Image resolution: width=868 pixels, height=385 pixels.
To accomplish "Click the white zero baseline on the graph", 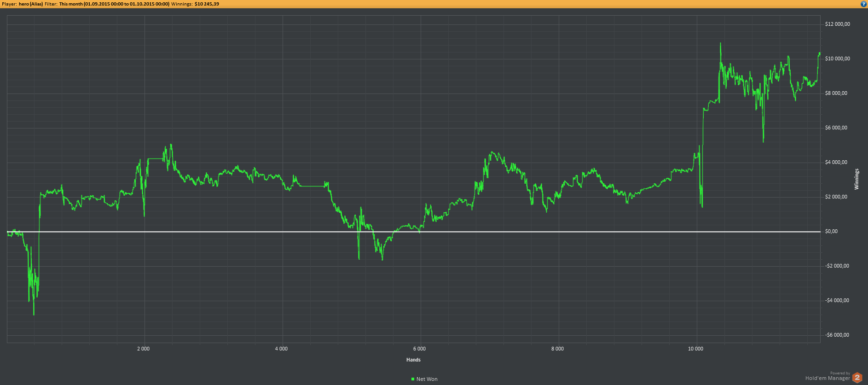I will (413, 232).
